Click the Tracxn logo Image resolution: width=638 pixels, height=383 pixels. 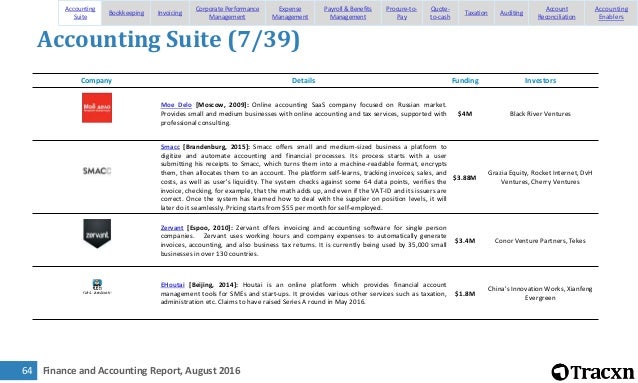[592, 372]
